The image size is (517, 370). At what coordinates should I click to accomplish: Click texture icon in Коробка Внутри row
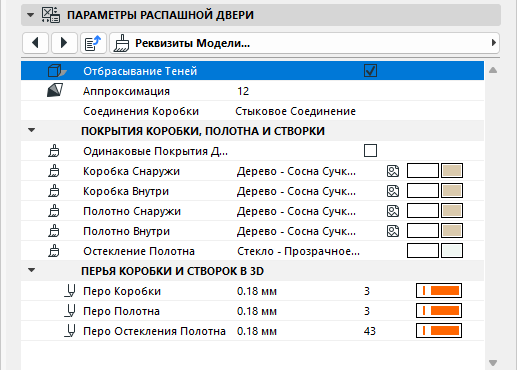[393, 191]
